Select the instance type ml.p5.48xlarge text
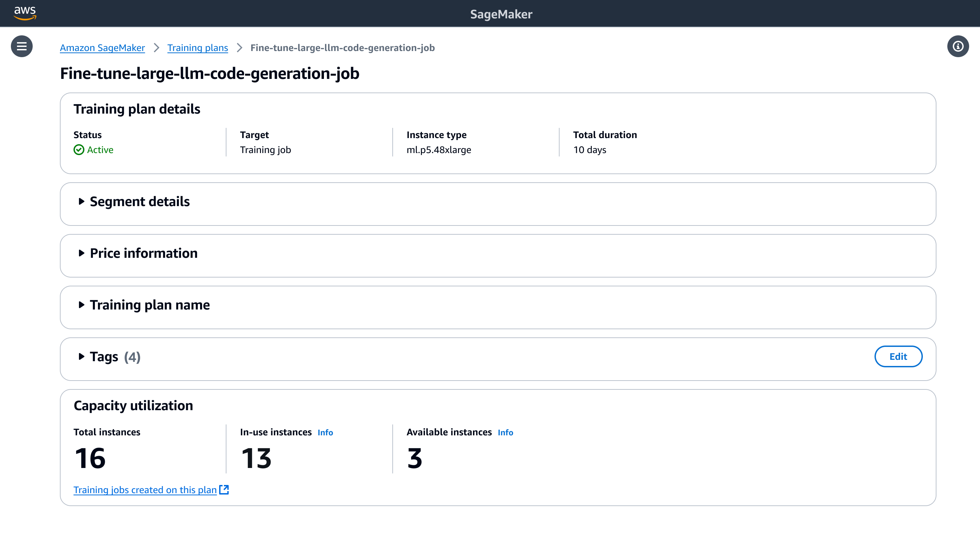This screenshot has width=980, height=536. [x=438, y=150]
